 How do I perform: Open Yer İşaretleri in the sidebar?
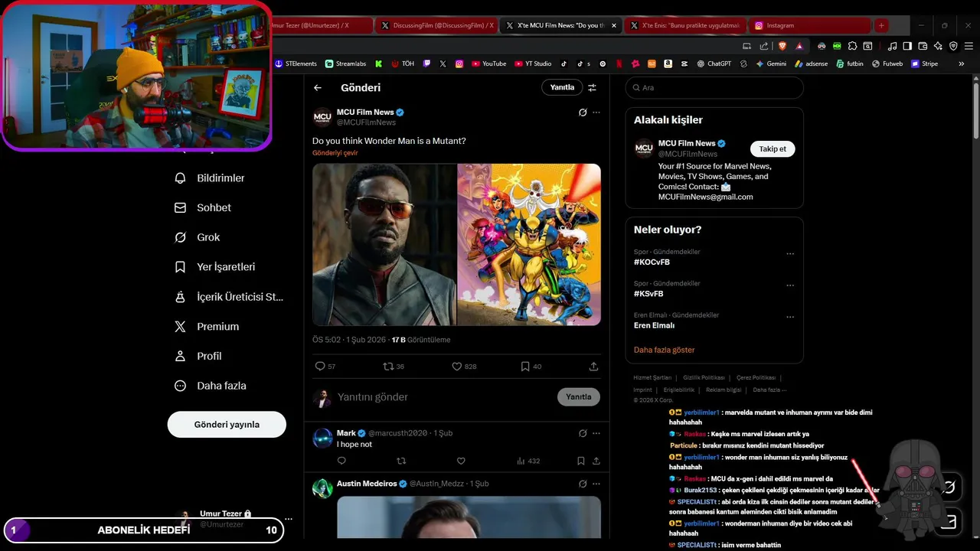click(215, 267)
